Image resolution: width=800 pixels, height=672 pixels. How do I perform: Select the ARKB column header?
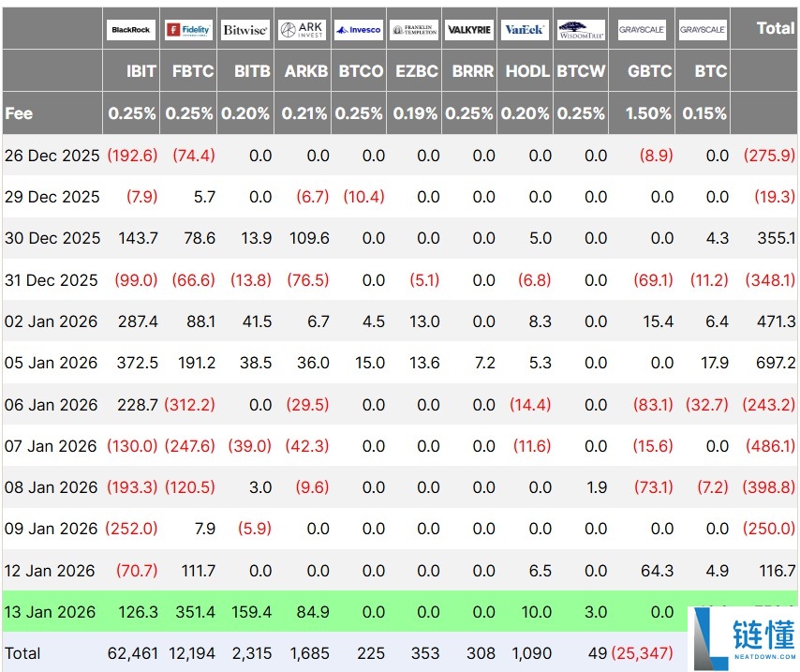(x=306, y=71)
